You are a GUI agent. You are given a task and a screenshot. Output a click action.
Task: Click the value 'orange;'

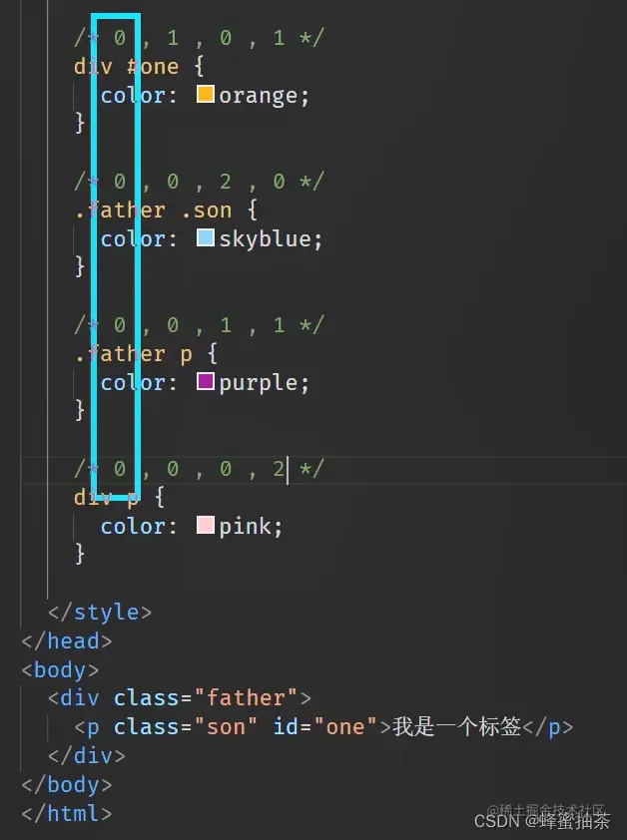264,96
